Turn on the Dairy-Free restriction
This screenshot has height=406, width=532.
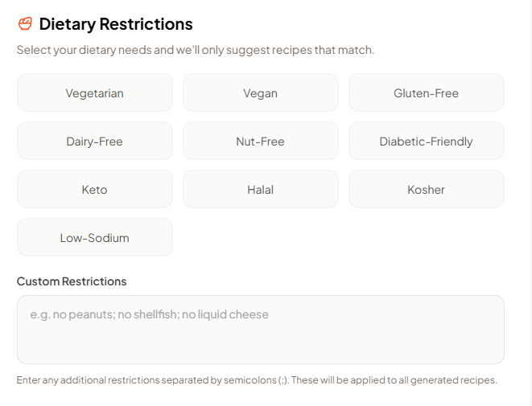(95, 141)
